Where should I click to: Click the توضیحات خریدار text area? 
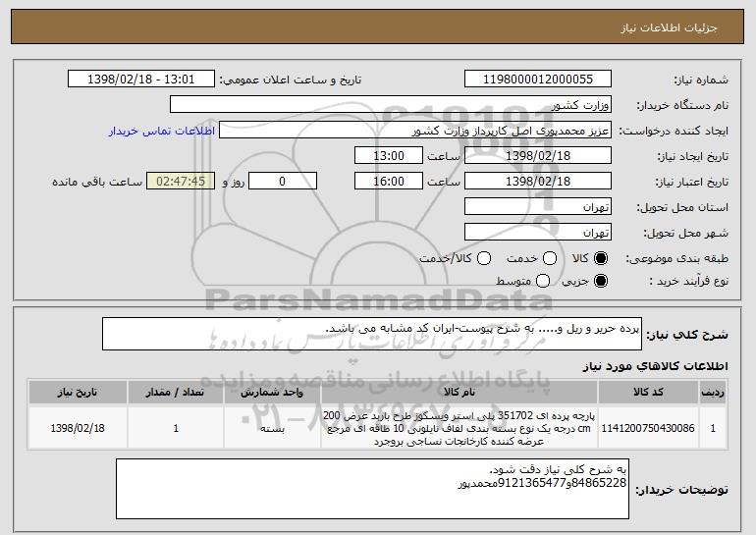point(372,489)
